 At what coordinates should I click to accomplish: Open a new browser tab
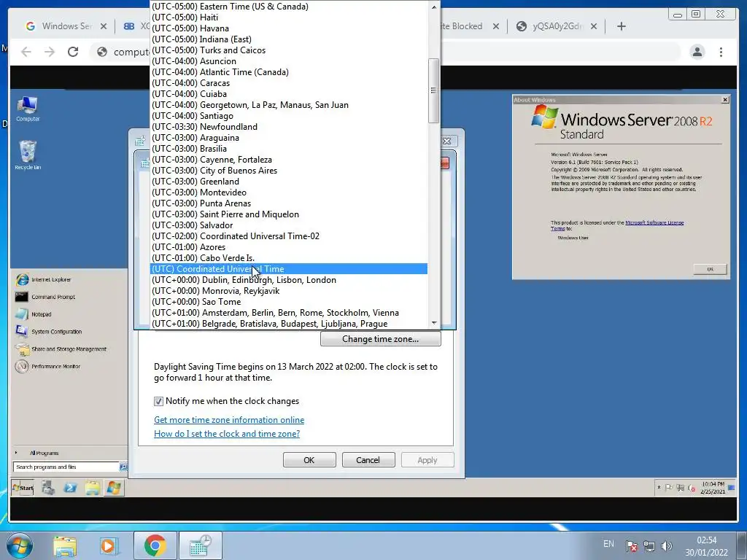coord(622,26)
